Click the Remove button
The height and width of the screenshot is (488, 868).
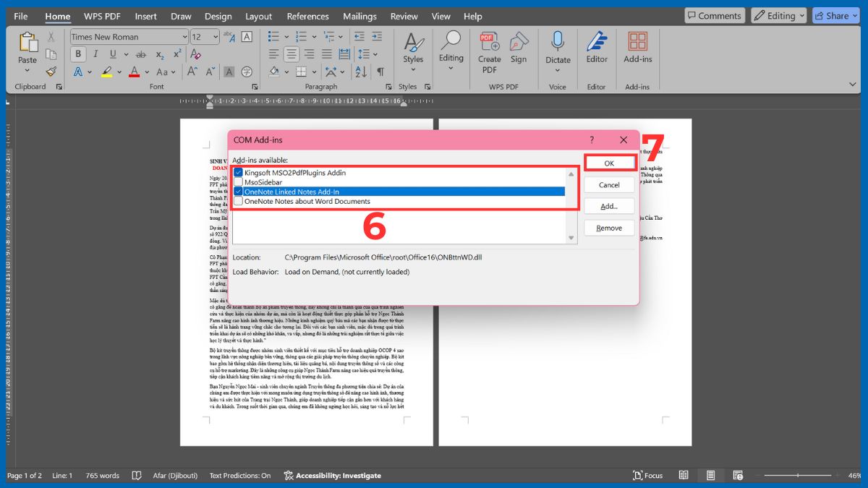coord(608,228)
